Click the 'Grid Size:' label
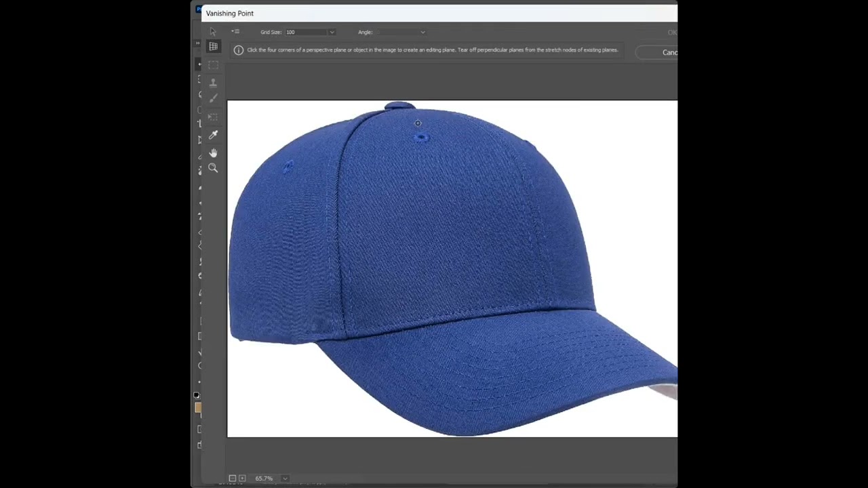 click(x=271, y=32)
